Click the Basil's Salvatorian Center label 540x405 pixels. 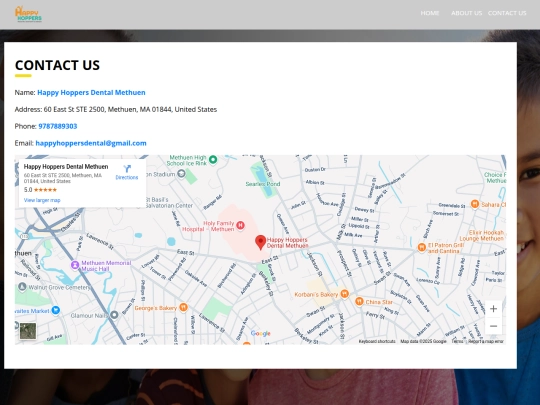[169, 202]
